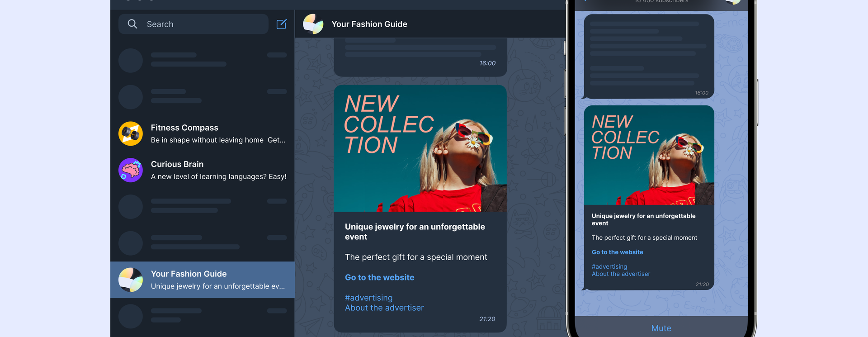This screenshot has height=337, width=868.
Task: Click the channel avatar in desktop chat header
Action: tap(313, 24)
